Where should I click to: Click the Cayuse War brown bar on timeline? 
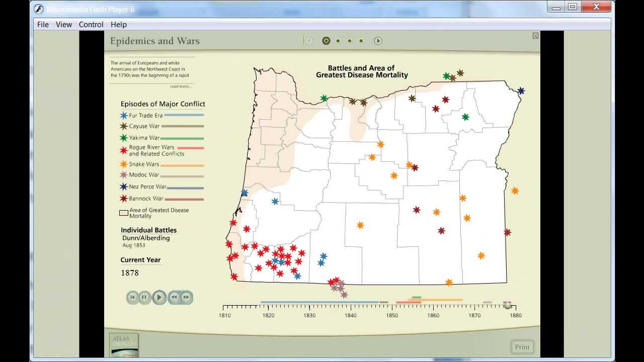tap(384, 302)
